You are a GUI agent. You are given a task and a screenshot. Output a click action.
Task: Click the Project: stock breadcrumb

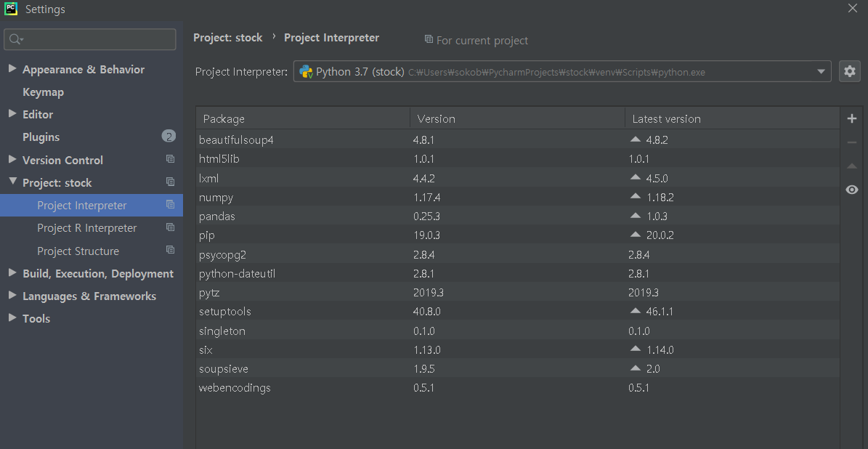[228, 38]
